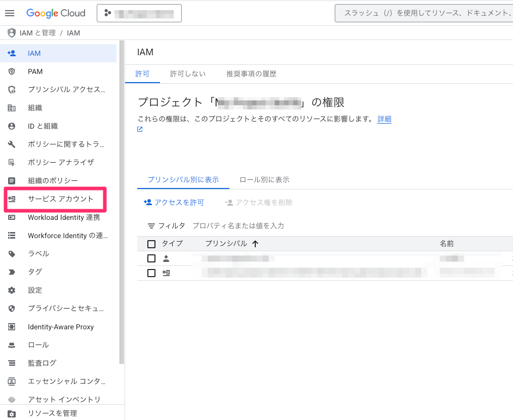Click the 組織 building icon
Screen dimensions: 513x420
(x=12, y=108)
